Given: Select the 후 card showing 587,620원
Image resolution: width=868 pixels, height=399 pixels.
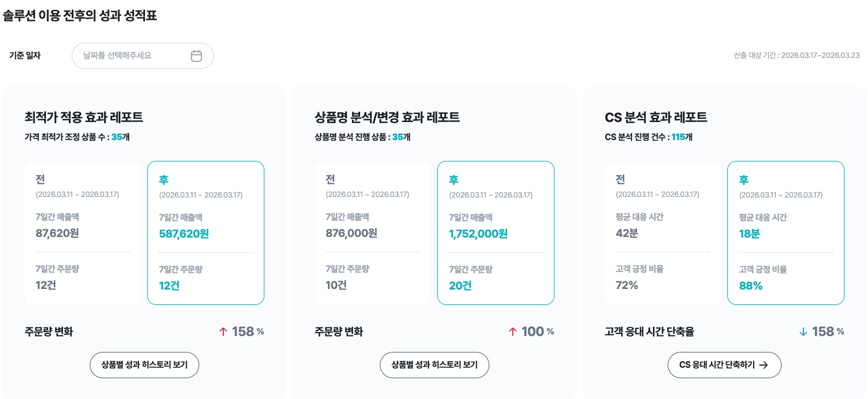Looking at the screenshot, I should [206, 233].
